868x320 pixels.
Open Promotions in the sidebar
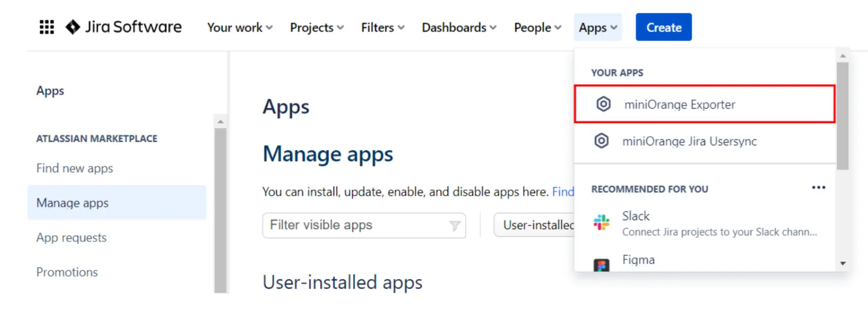67,273
